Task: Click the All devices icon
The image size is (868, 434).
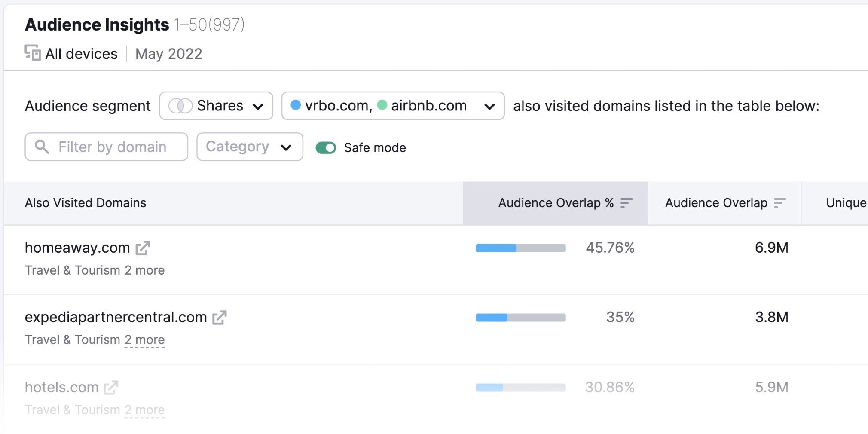Action: point(33,53)
